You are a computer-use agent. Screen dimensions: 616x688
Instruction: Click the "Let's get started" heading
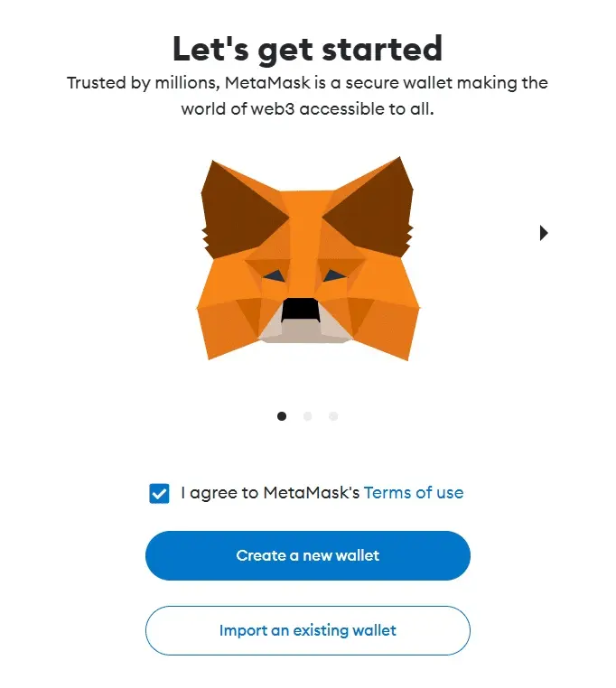pyautogui.click(x=308, y=49)
